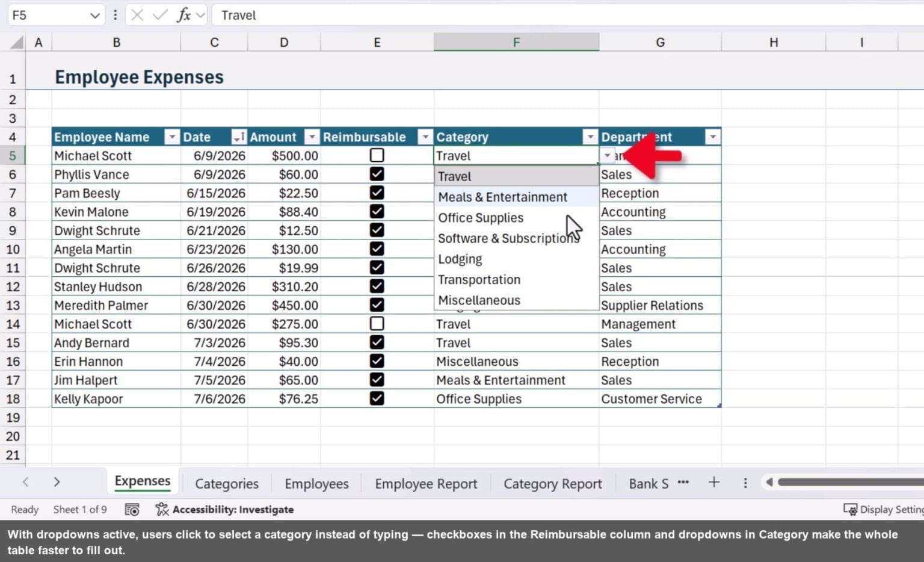Expand the Name Box dropdown next to F5
924x562 pixels.
coord(94,16)
